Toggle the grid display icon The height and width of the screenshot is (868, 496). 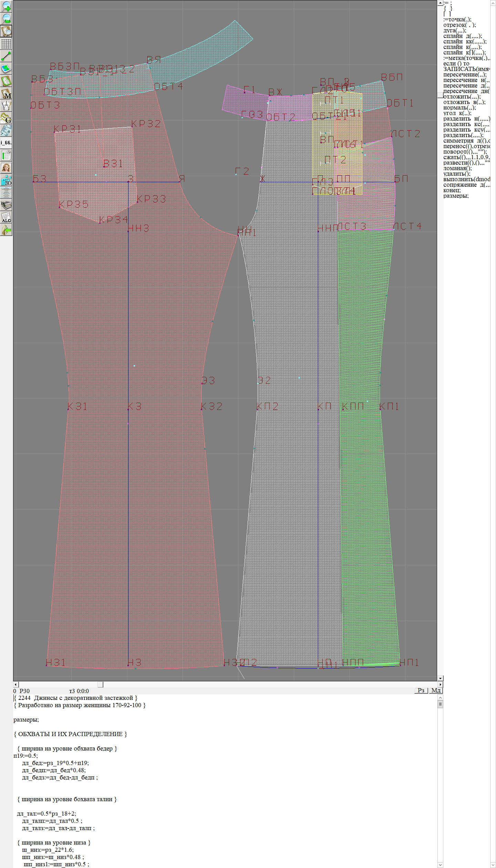pos(6,44)
